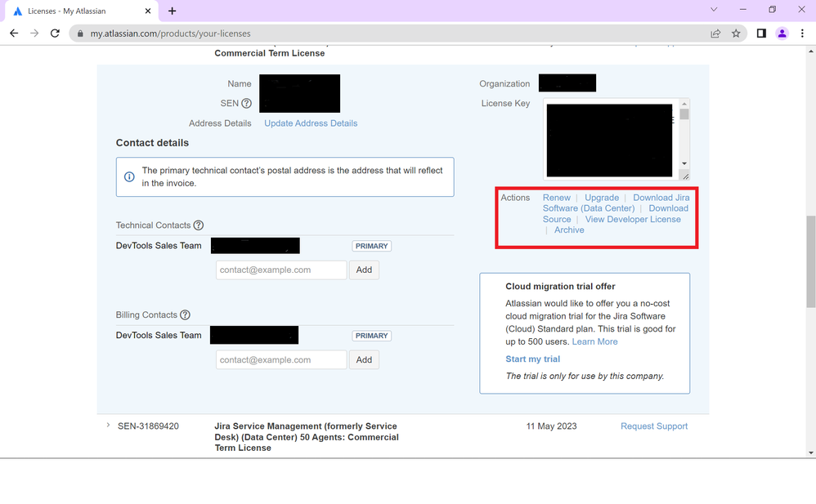816x504 pixels.
Task: Bookmark this page with the star
Action: pos(736,33)
